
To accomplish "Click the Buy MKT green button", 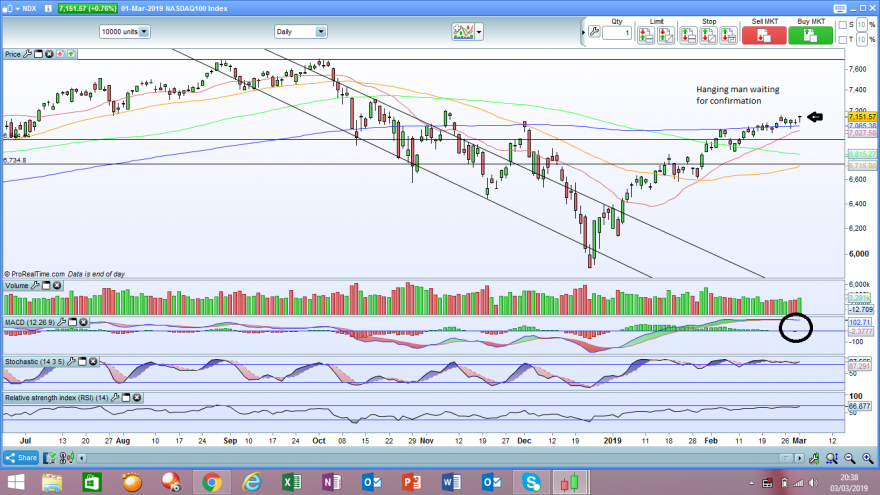I will coord(810,35).
